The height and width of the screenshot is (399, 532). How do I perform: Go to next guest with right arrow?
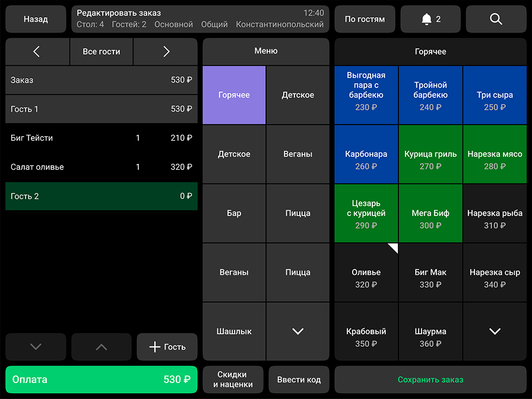[x=166, y=52]
